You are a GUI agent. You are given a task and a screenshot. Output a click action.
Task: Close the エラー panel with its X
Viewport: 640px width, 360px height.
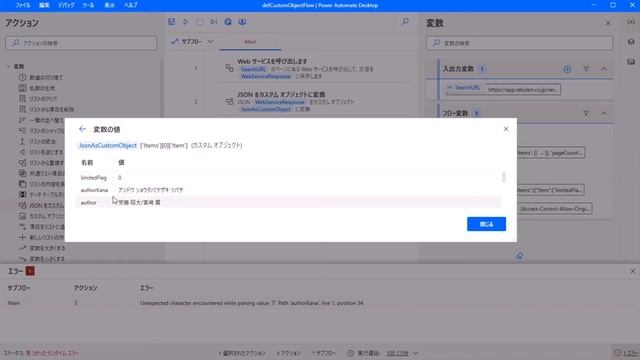pyautogui.click(x=632, y=271)
